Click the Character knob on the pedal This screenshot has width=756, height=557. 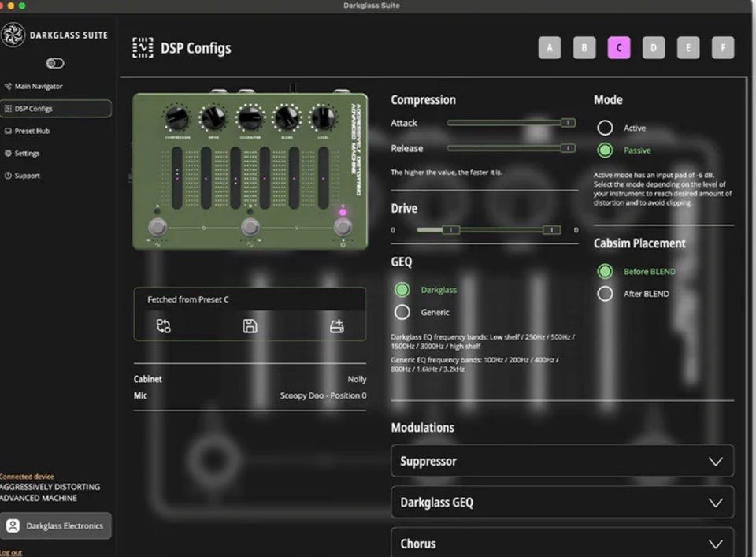click(250, 117)
